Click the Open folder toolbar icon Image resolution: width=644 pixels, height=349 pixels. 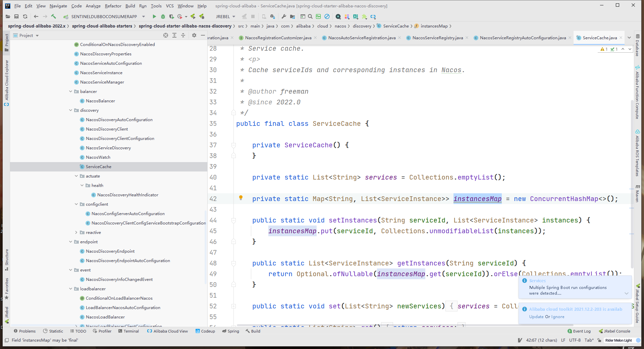[x=8, y=16]
